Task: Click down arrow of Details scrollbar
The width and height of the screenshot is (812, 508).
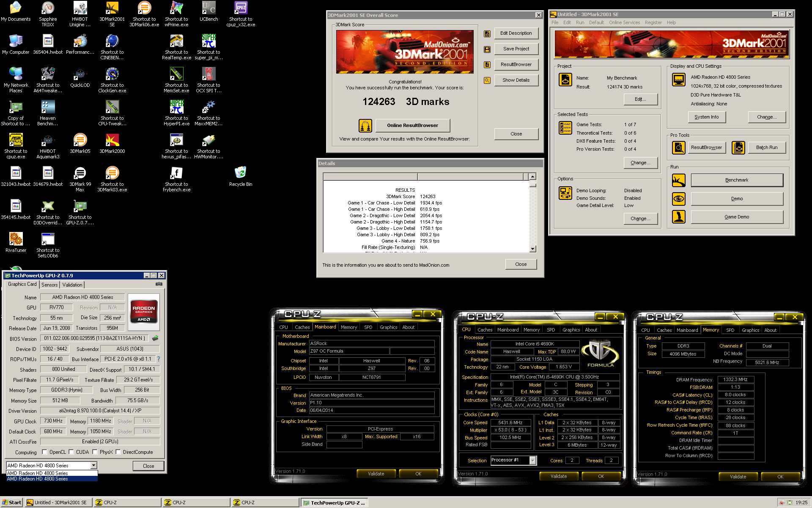Action: [x=532, y=249]
